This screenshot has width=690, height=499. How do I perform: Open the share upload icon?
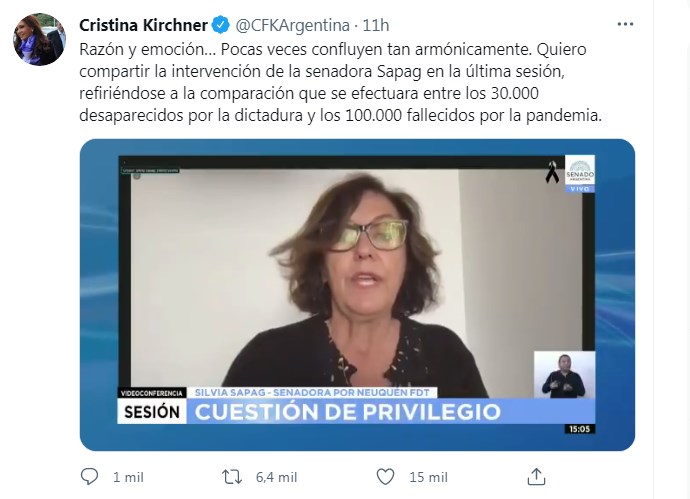(536, 477)
